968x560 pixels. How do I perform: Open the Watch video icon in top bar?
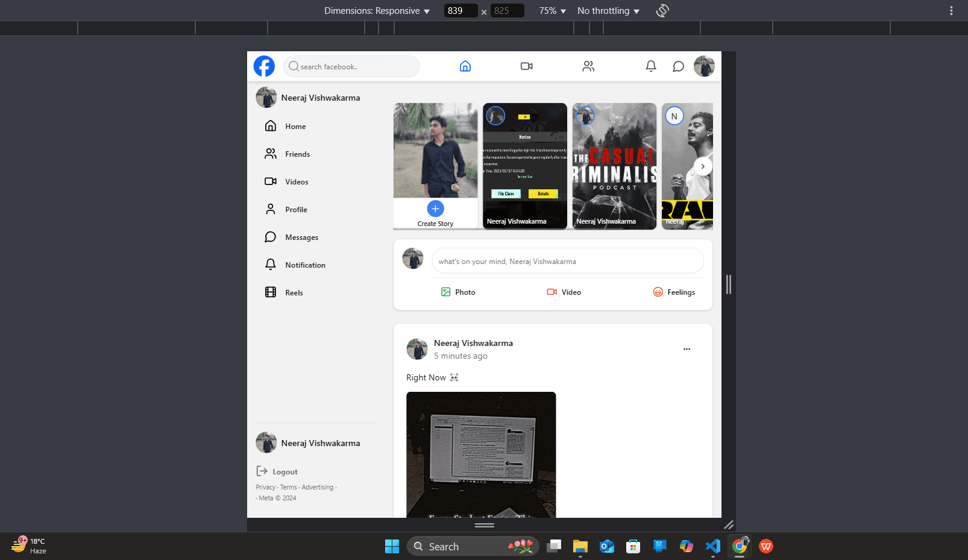526,66
